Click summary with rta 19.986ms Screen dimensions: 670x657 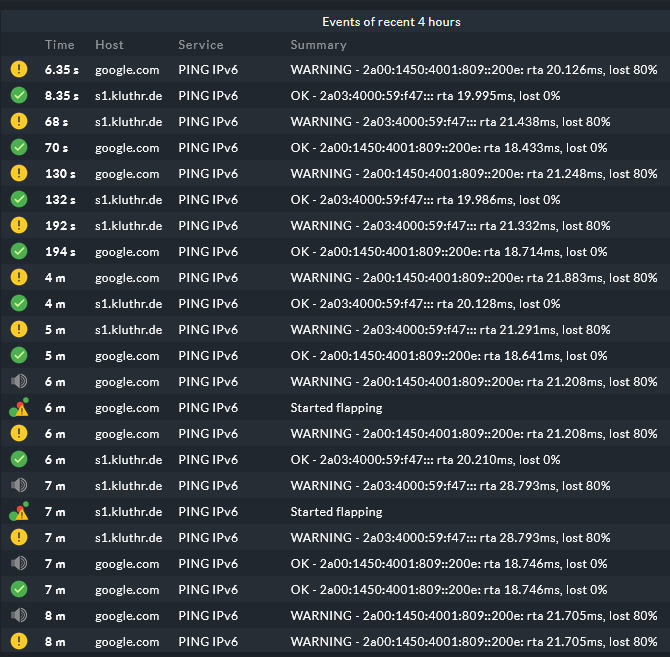pyautogui.click(x=425, y=199)
